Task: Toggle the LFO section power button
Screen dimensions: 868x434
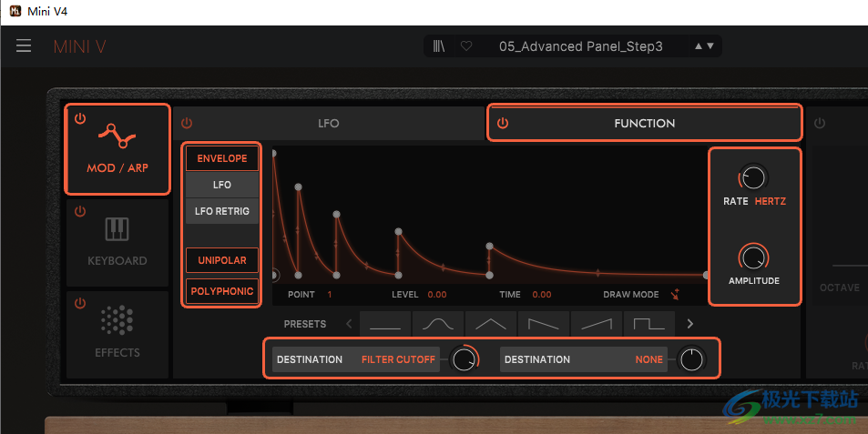Action: click(x=187, y=124)
